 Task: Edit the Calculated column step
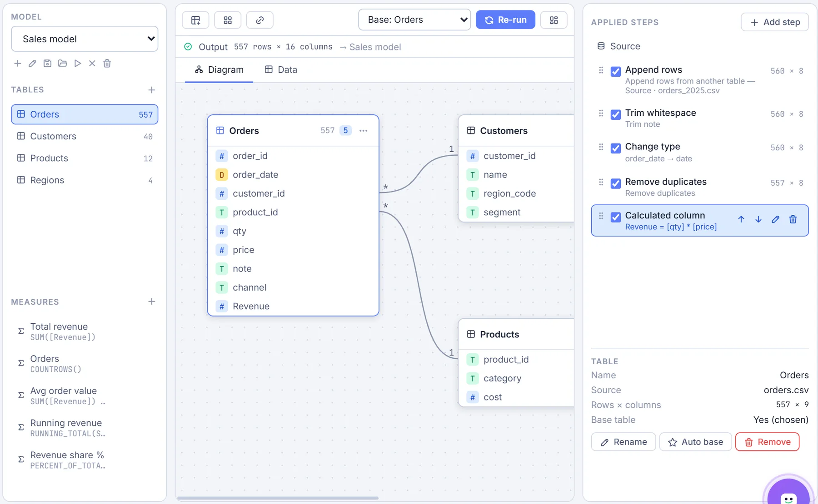pyautogui.click(x=776, y=219)
